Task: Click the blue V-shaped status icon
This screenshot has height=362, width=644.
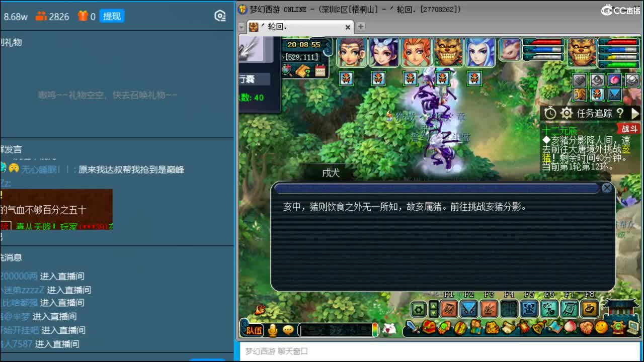Action: [x=614, y=94]
